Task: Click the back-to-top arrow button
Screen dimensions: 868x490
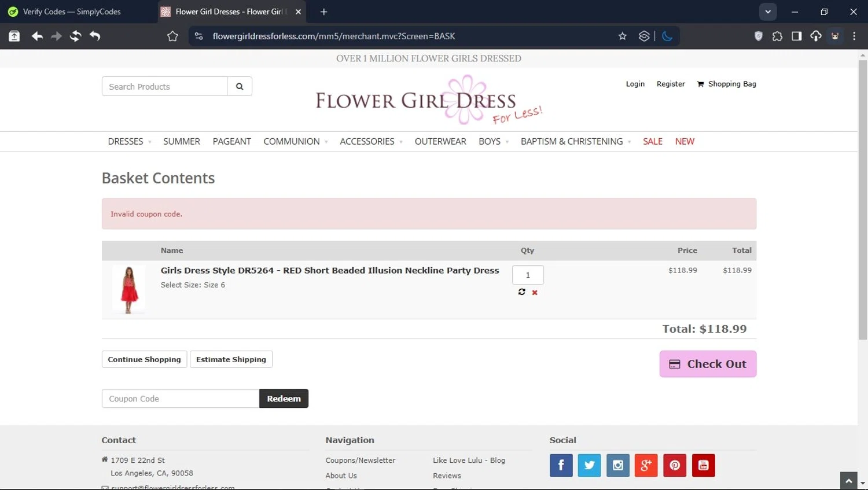Action: pyautogui.click(x=849, y=481)
